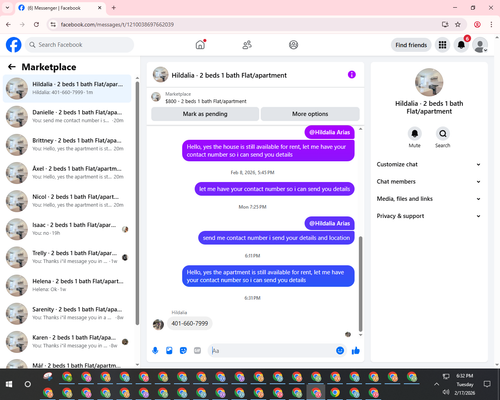Image resolution: width=500 pixels, height=400 pixels.
Task: Open the profile icon in top navigation
Action: coord(293,45)
